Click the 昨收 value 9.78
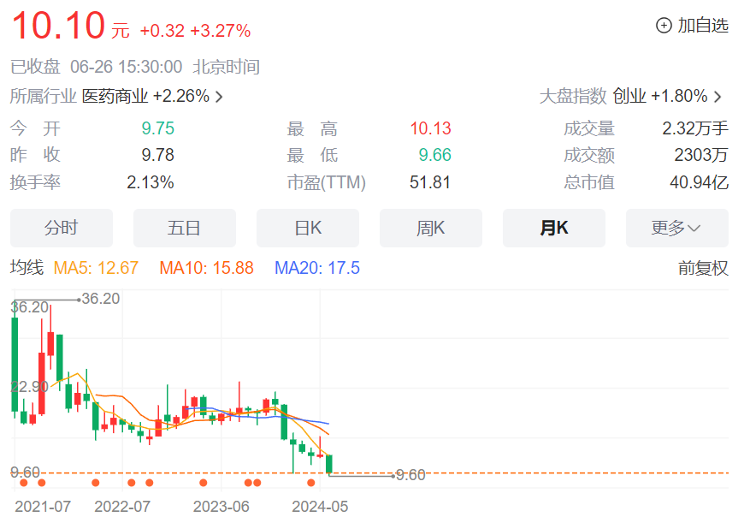The height and width of the screenshot is (517, 750). [158, 155]
